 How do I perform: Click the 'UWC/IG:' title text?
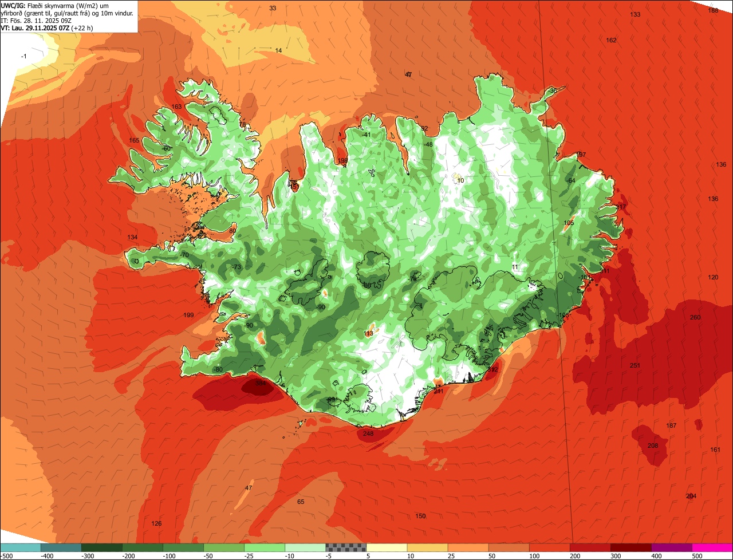click(13, 5)
